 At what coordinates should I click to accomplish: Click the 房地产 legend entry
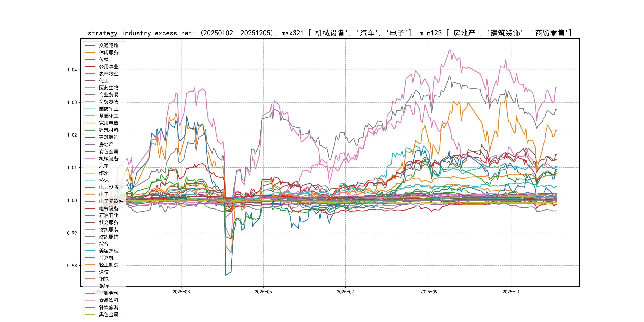106,145
